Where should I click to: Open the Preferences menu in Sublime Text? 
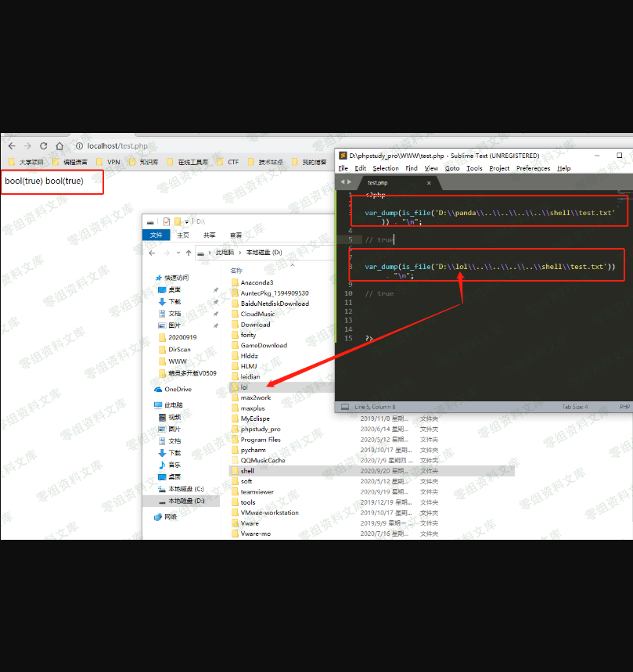533,168
